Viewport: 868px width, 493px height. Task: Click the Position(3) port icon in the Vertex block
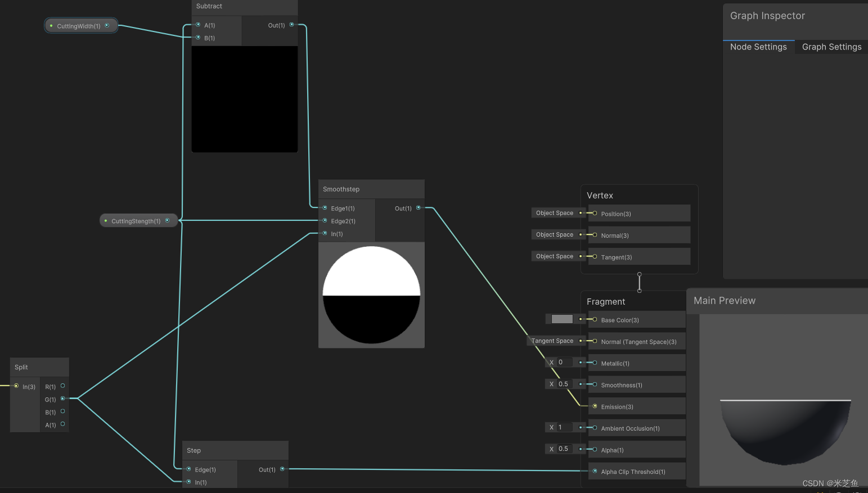pyautogui.click(x=595, y=213)
